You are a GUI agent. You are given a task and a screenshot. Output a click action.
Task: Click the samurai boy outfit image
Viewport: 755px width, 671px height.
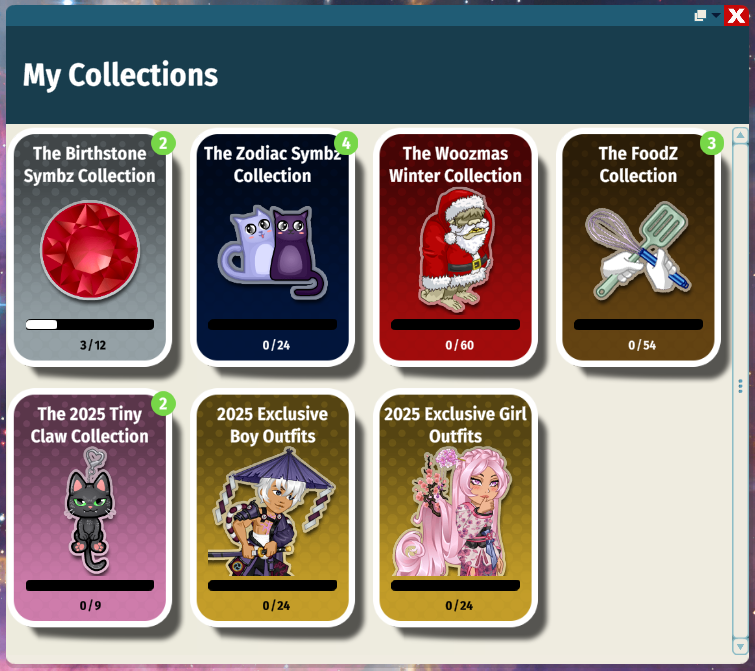[x=273, y=512]
